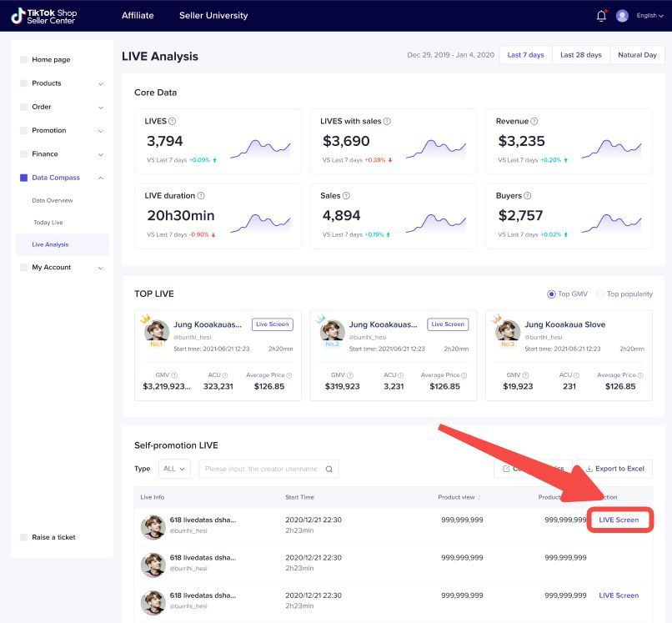Click the highlighted LIVE Screen link

pos(619,520)
